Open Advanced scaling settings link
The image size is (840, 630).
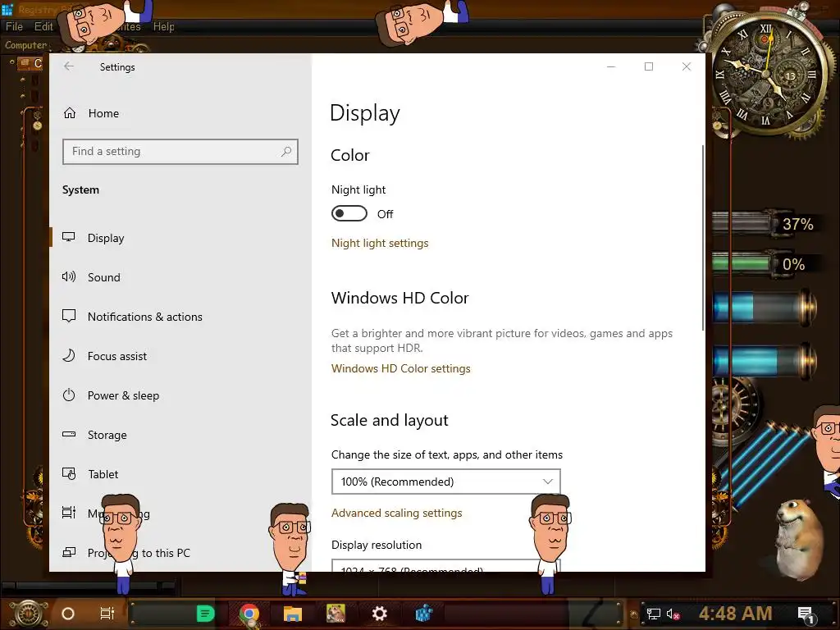point(396,514)
